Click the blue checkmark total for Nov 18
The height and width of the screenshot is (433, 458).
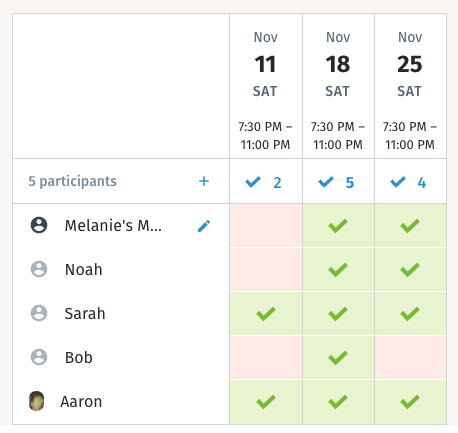pos(336,182)
